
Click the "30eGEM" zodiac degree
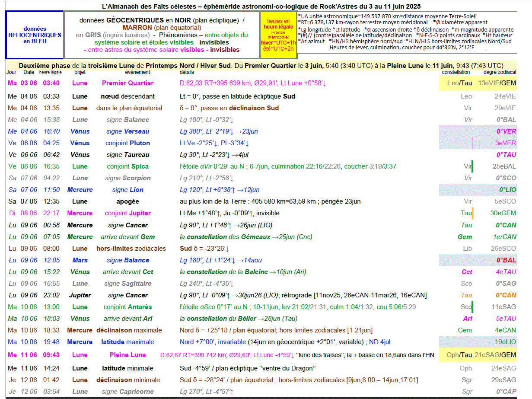point(503,213)
